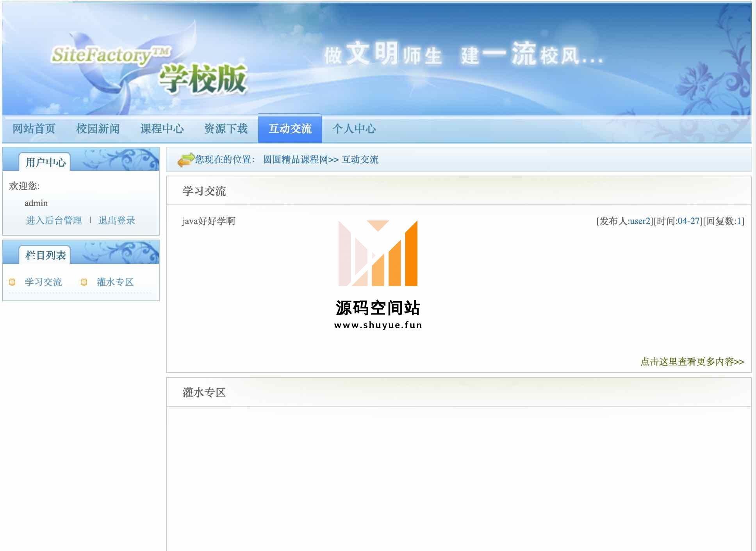
Task: Click bullet icon beside 学习交流
Action: pos(12,282)
